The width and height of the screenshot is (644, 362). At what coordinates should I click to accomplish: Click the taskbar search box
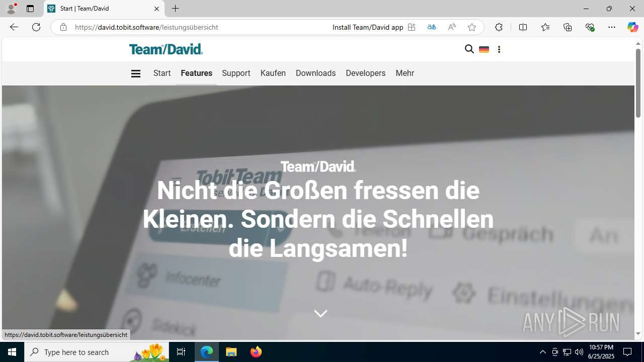coord(96,352)
